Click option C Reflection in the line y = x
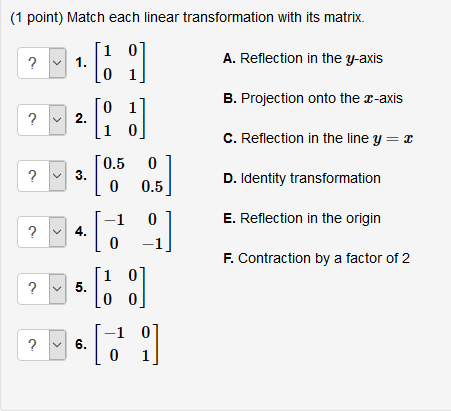 [318, 139]
